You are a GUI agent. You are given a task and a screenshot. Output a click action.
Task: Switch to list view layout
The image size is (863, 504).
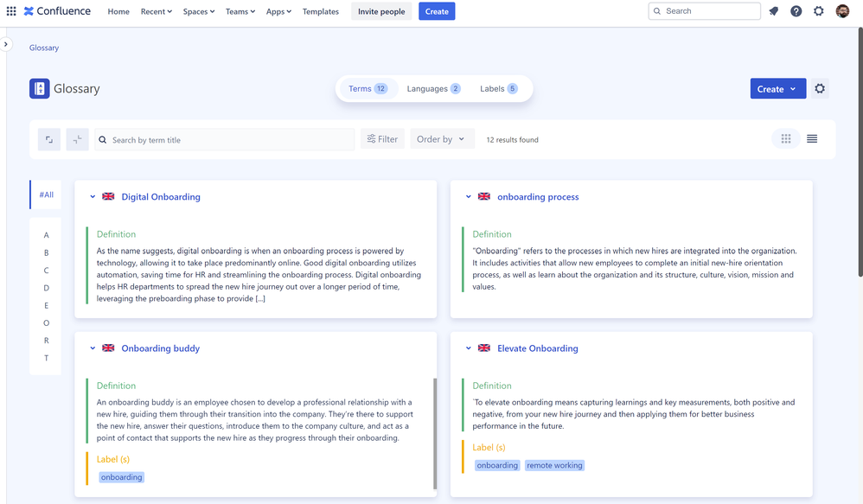(811, 138)
